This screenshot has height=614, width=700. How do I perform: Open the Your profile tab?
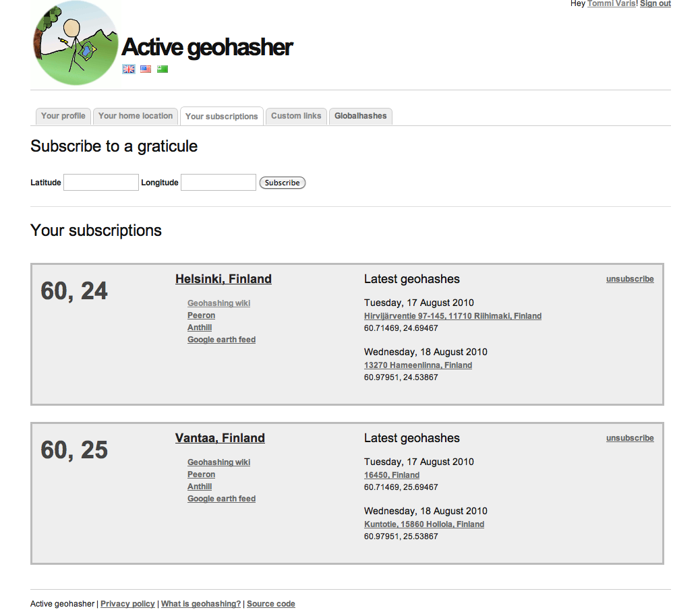tap(63, 116)
